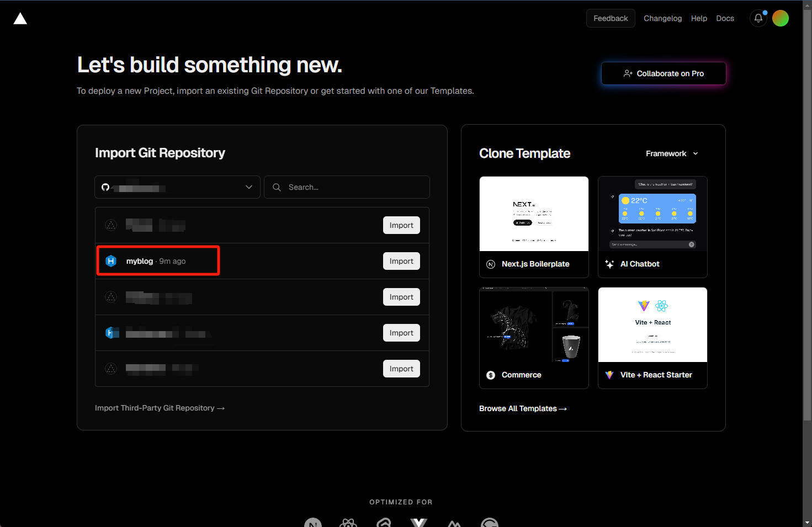Open the Vercel triangle logo home
The image size is (812, 527).
20,19
